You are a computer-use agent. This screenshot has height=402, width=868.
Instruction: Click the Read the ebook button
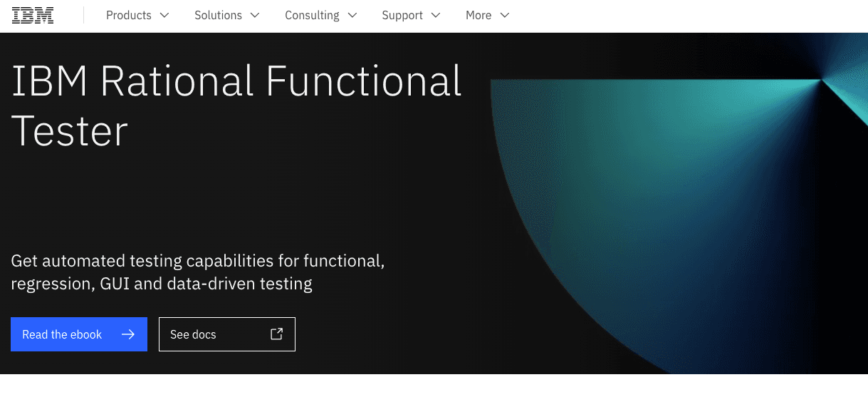(79, 334)
